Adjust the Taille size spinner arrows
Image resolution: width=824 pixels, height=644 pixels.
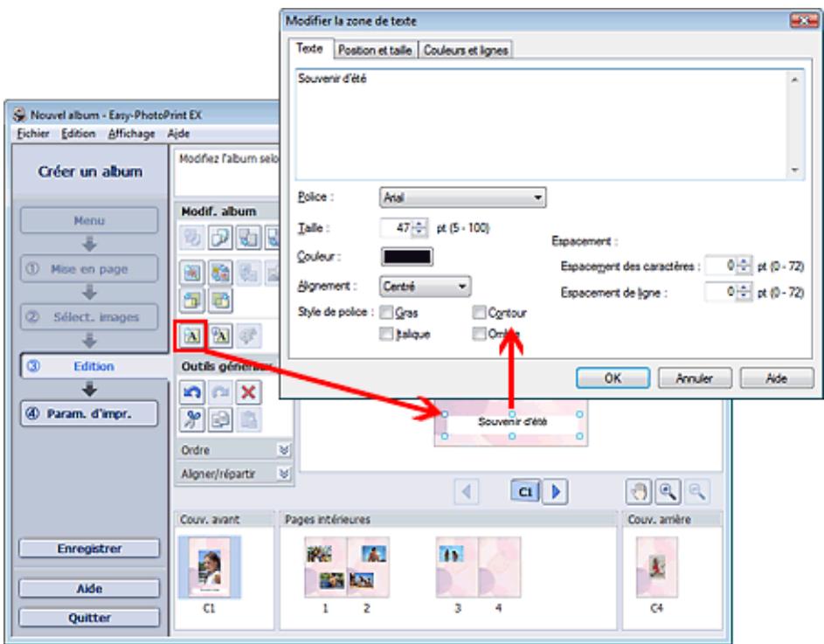419,228
